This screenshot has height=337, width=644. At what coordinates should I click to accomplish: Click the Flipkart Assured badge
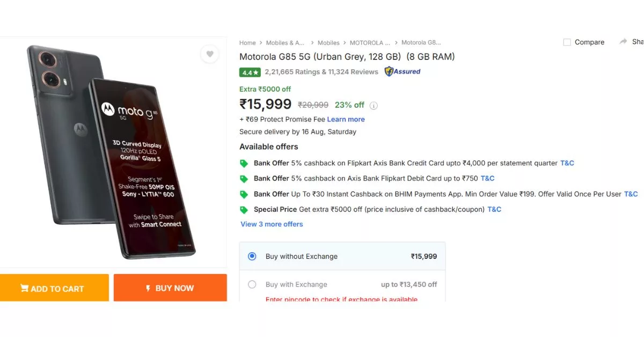point(401,71)
